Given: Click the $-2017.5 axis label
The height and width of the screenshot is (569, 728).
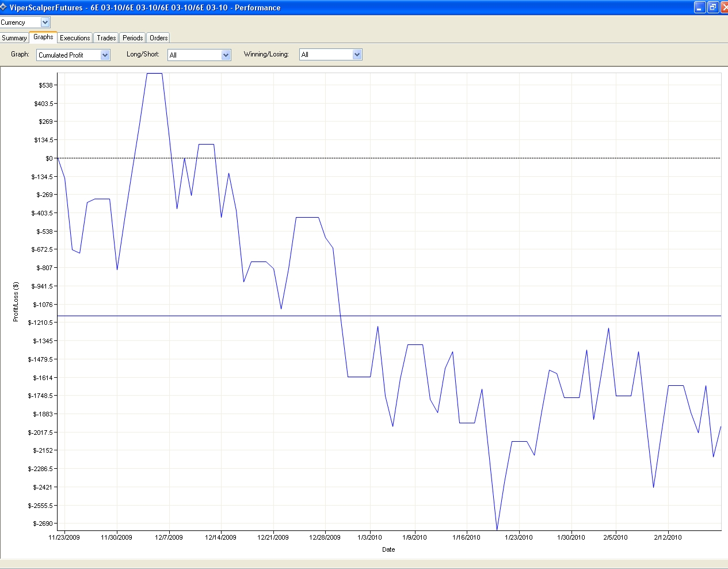Looking at the screenshot, I should [41, 433].
